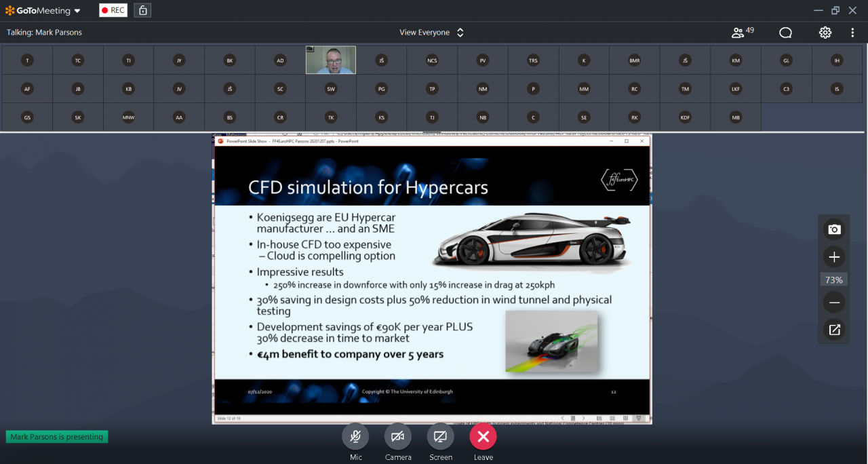Screen dimensions: 868x464
Task: Open the chat panel
Action: coord(785,33)
